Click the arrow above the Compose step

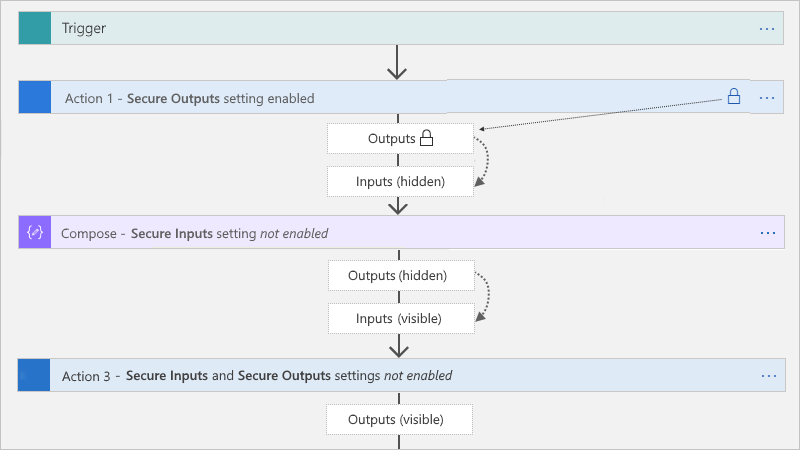point(399,205)
